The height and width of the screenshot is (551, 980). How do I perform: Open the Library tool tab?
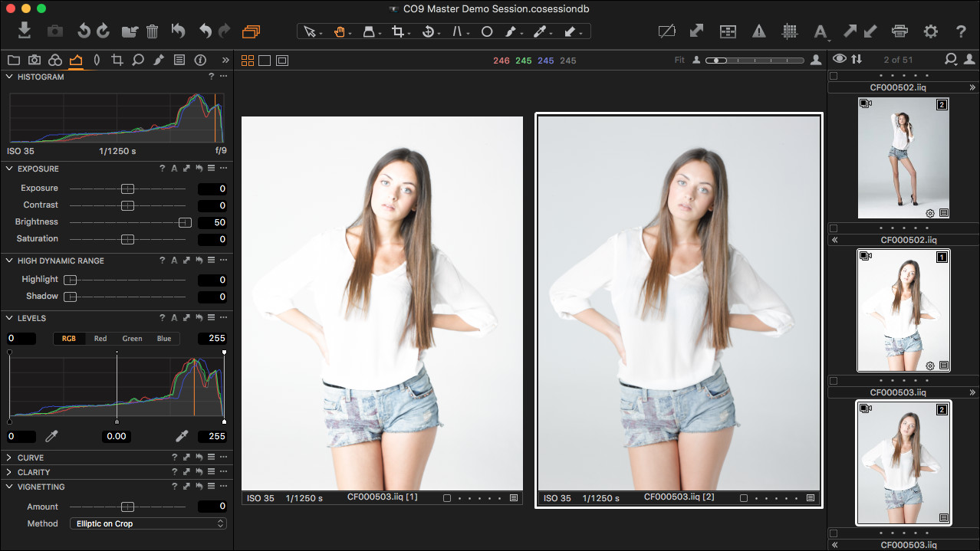coord(13,60)
